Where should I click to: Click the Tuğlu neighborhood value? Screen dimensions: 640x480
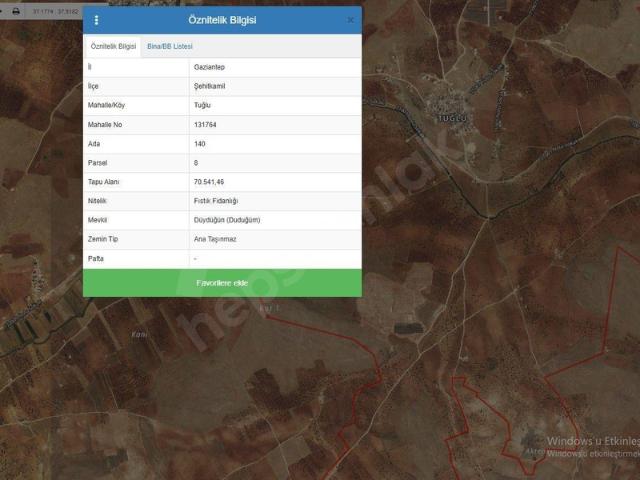(x=202, y=105)
